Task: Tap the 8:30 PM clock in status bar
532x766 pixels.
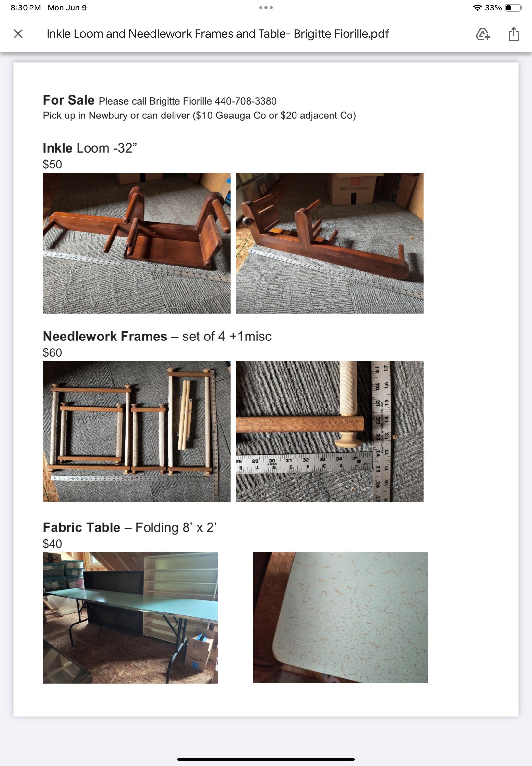Action: 26,8
